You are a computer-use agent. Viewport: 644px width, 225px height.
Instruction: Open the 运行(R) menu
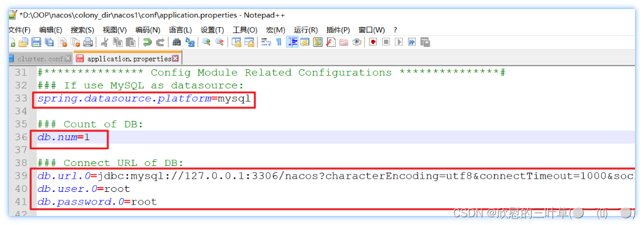(x=306, y=30)
